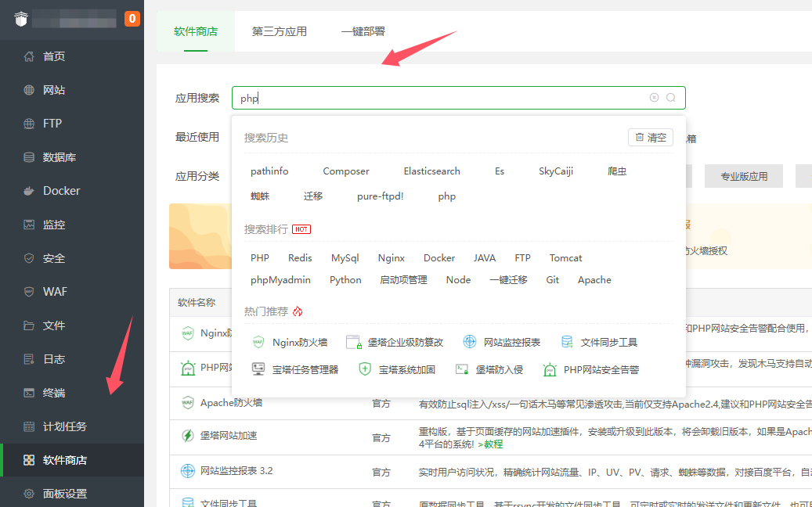812x507 pixels.
Task: Open recommended 堡塔防入侵 plugin
Action: [x=489, y=369]
